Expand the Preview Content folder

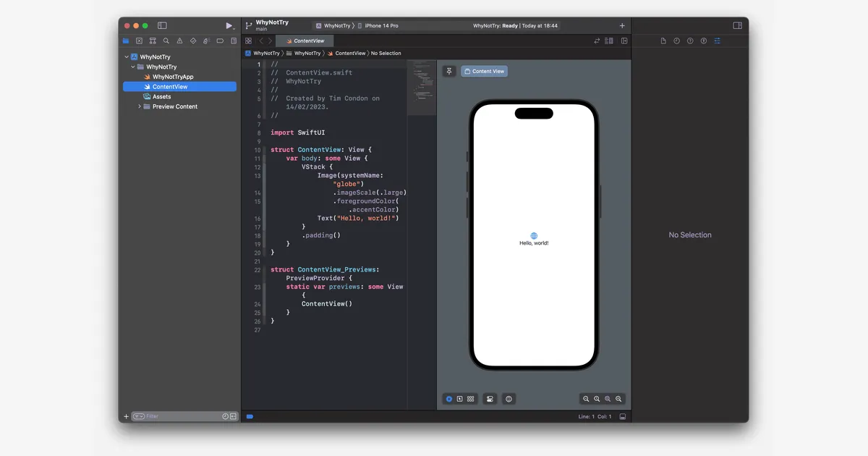140,106
